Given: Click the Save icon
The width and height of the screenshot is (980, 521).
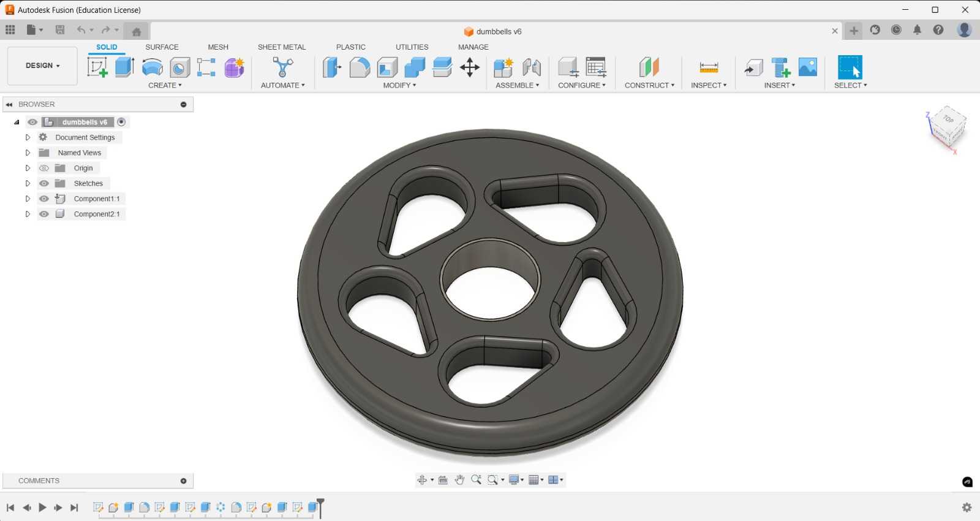Looking at the screenshot, I should (60, 30).
